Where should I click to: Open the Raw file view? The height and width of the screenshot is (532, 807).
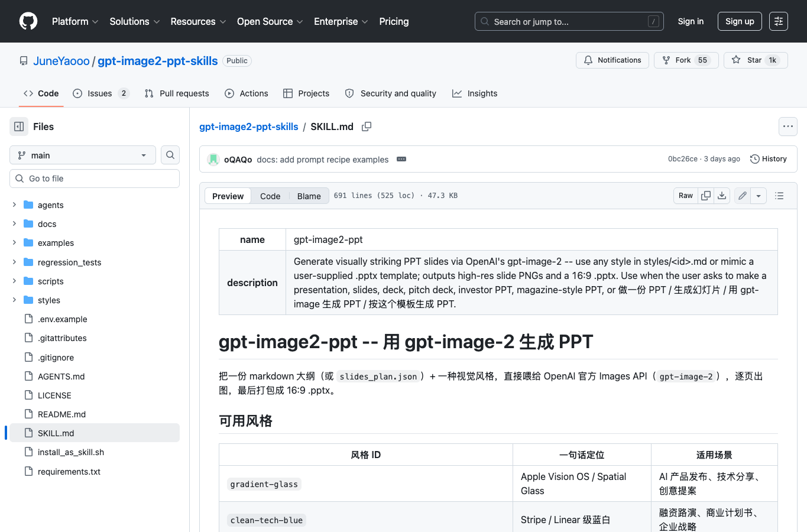pos(686,196)
